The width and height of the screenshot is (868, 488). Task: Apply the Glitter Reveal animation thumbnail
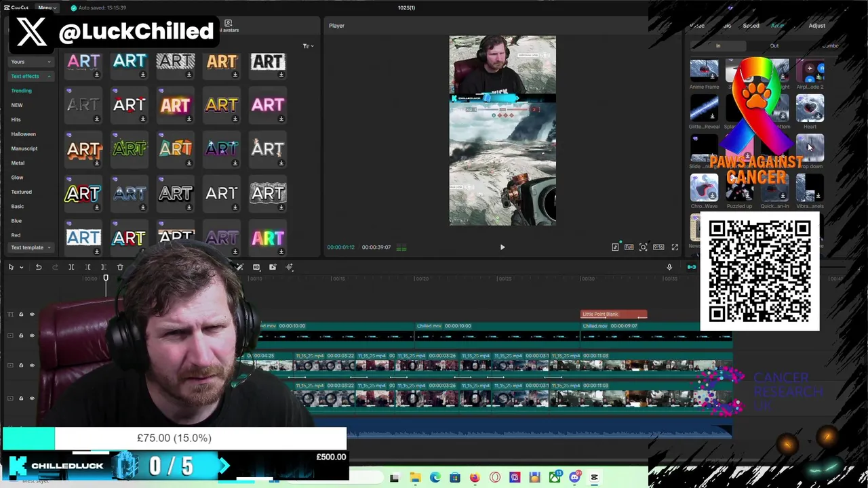tap(704, 108)
